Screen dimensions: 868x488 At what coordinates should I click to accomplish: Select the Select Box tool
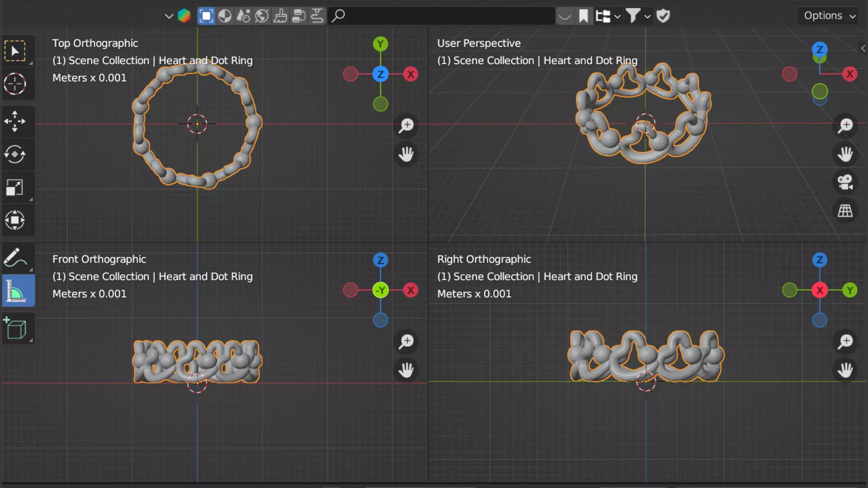coord(15,51)
